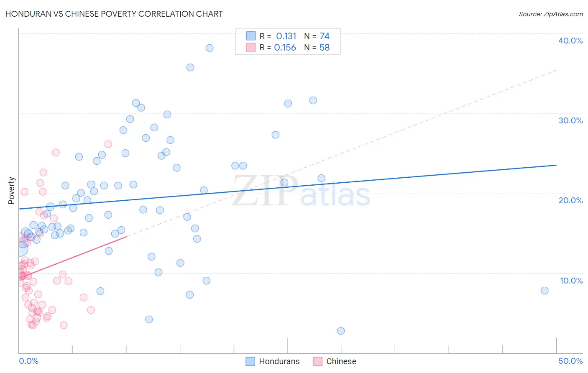Click the blue Honduran regression line

pos(288,187)
